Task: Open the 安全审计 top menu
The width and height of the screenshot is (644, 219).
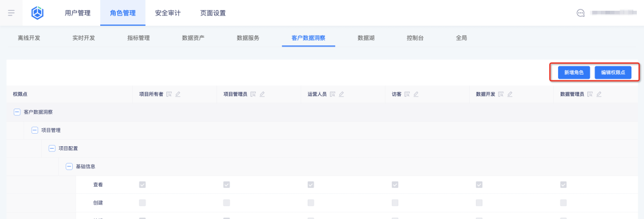Action: click(x=168, y=13)
